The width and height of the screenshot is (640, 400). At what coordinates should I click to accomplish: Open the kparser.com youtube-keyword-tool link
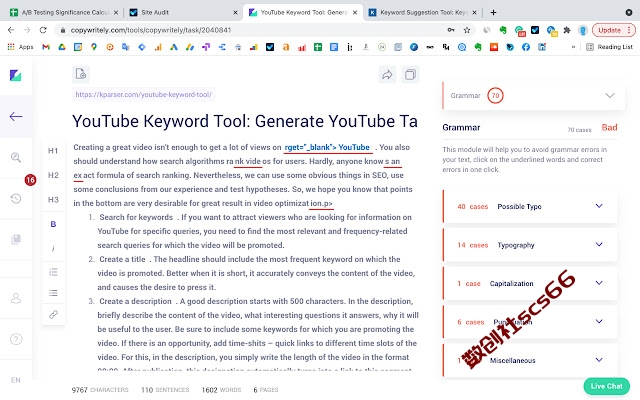pyautogui.click(x=143, y=95)
